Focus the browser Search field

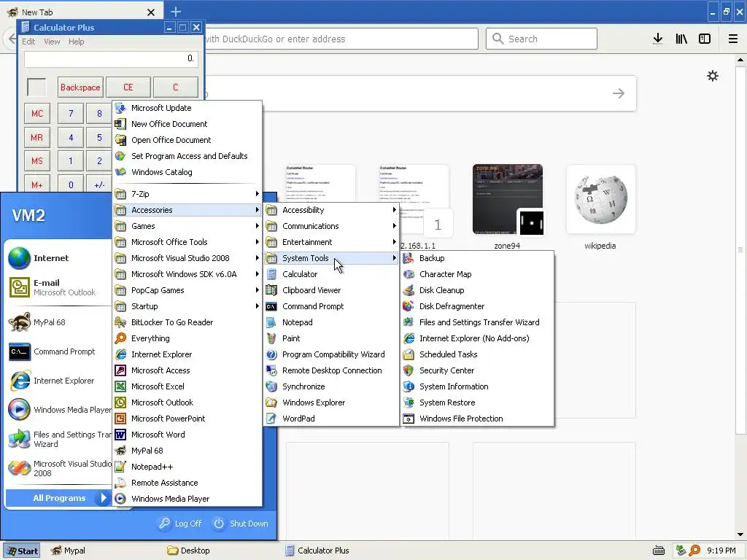click(x=541, y=39)
